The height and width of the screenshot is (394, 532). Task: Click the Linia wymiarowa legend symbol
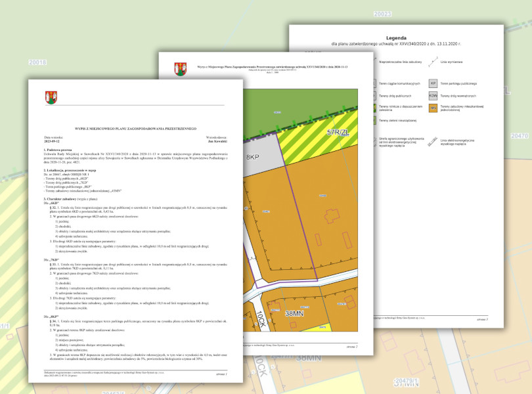(x=433, y=62)
